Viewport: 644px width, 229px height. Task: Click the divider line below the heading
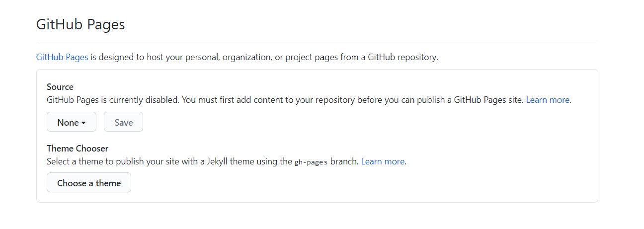point(317,40)
